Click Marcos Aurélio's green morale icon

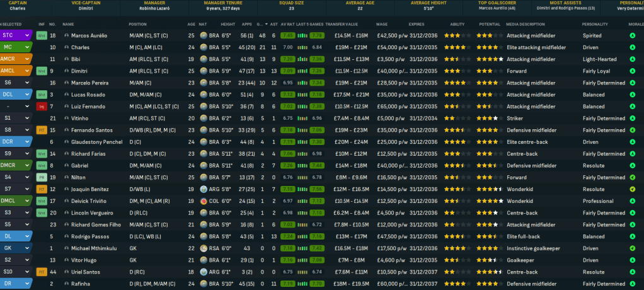click(x=632, y=35)
